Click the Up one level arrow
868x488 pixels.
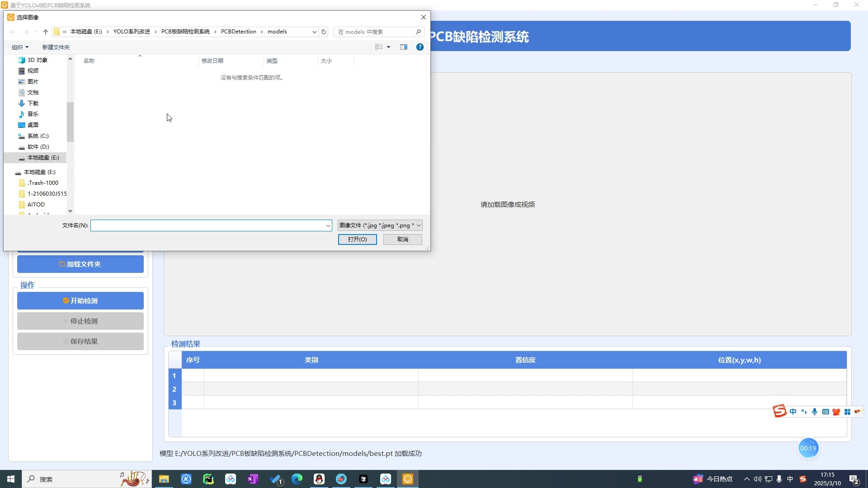point(45,32)
